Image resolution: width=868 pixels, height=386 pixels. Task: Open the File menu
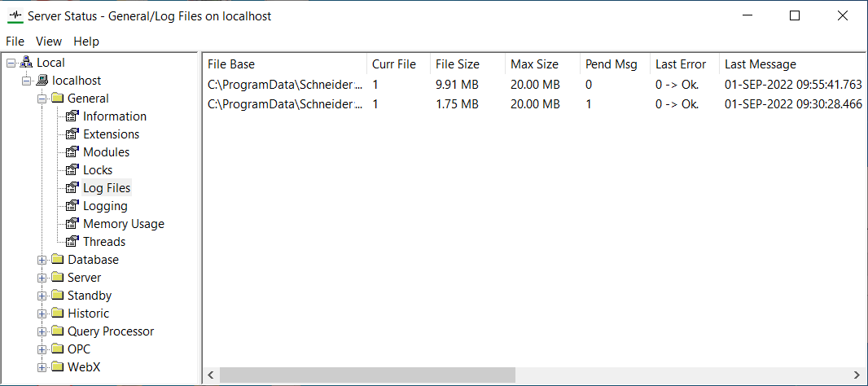pyautogui.click(x=15, y=42)
